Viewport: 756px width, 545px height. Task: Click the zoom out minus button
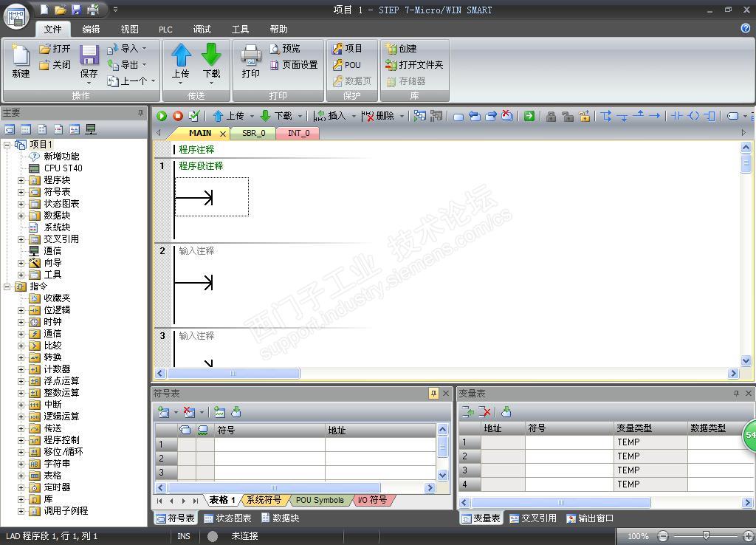664,536
